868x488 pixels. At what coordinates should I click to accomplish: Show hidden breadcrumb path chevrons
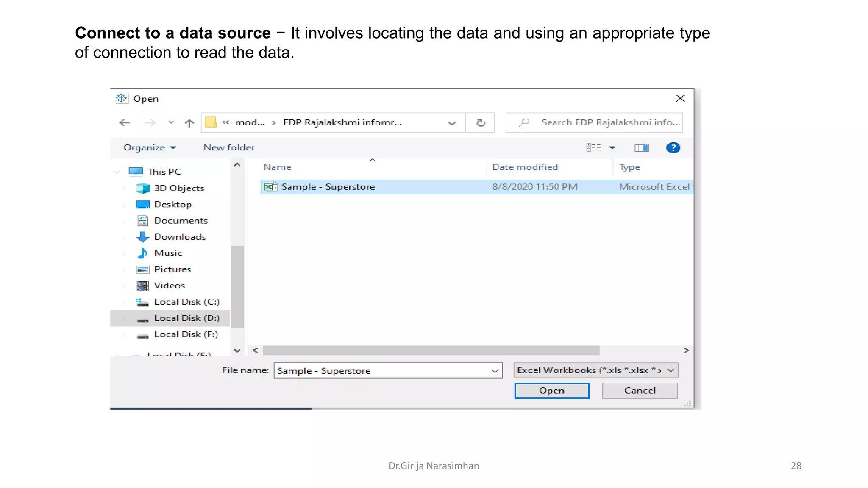pyautogui.click(x=225, y=122)
